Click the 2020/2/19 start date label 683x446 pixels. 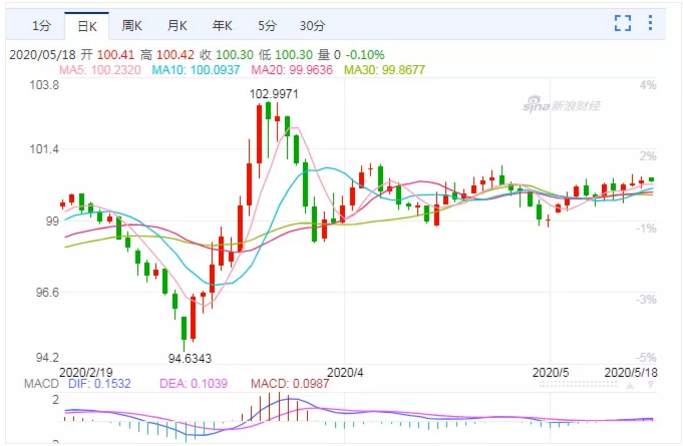click(86, 373)
